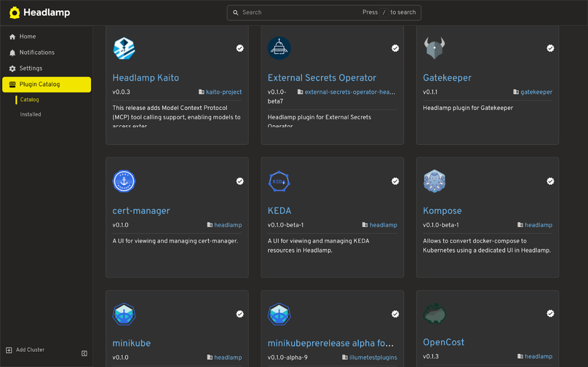
Task: Follow headlamp repo link on minikube card
Action: click(228, 358)
